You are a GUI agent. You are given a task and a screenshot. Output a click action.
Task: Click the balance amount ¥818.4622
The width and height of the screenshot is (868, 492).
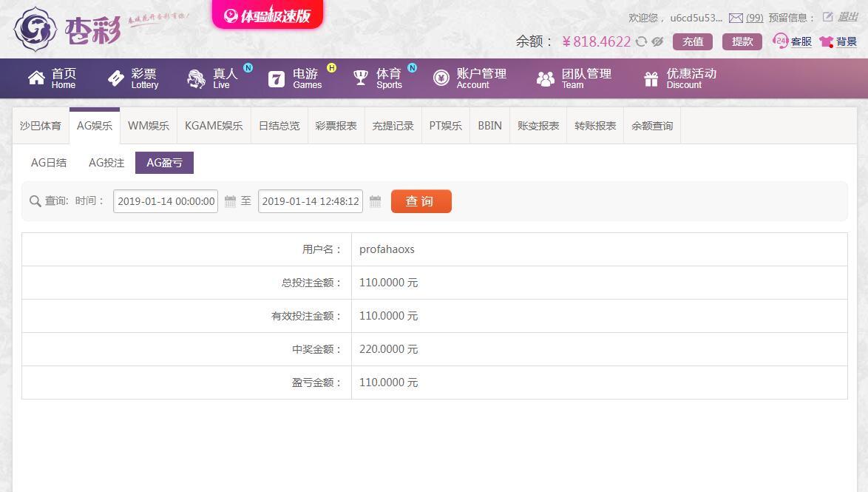pos(596,41)
